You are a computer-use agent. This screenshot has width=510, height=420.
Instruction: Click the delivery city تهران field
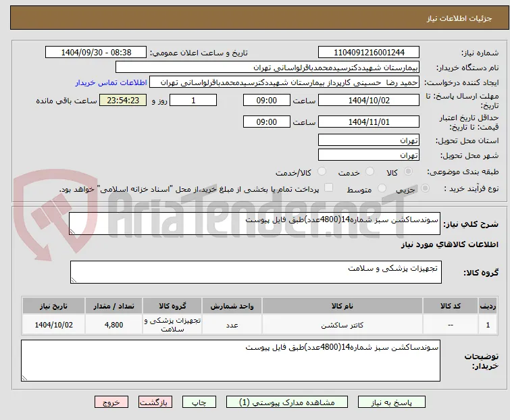click(369, 155)
